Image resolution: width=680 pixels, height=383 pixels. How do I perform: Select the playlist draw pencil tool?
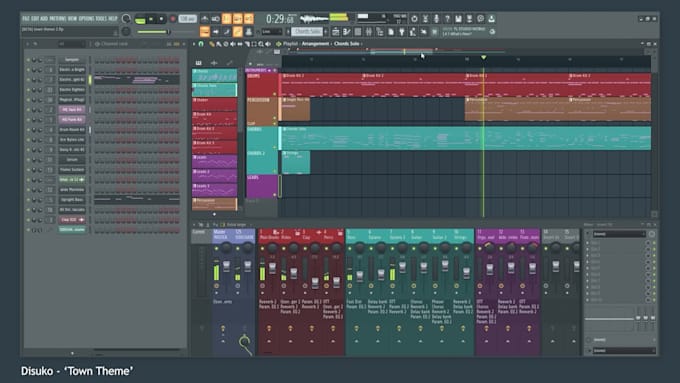pos(211,44)
